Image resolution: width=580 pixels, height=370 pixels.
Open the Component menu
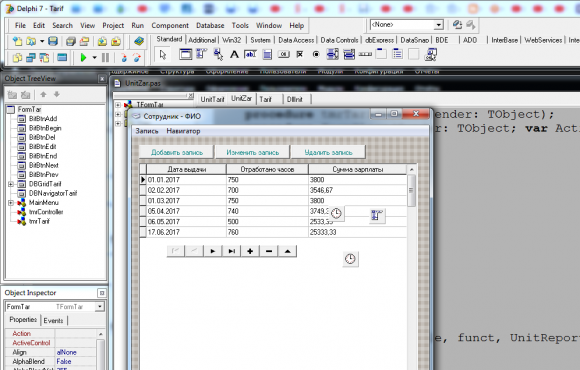[170, 26]
